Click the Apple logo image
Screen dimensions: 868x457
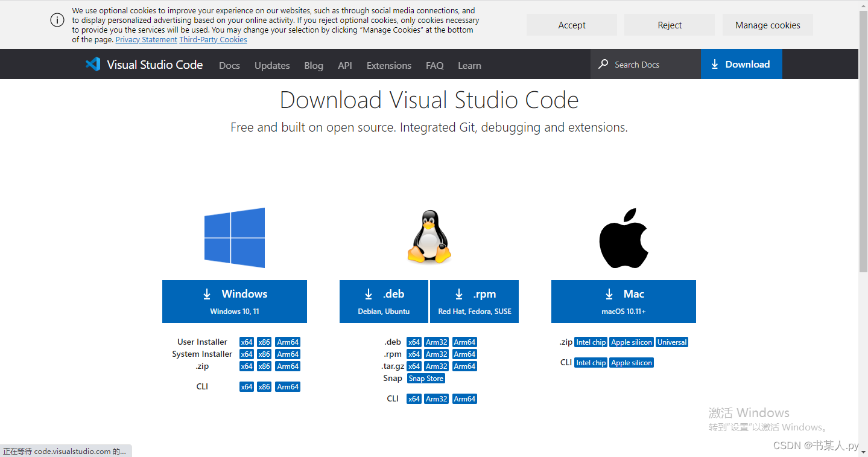pyautogui.click(x=624, y=238)
